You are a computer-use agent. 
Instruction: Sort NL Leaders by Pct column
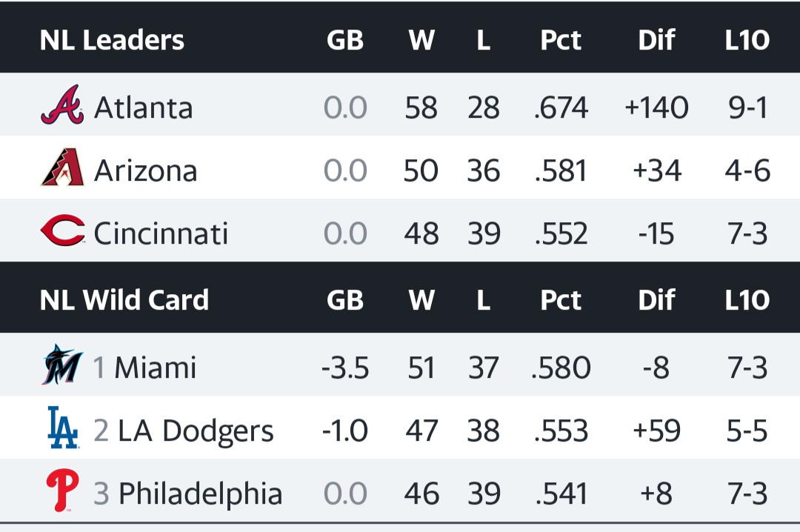coord(560,40)
